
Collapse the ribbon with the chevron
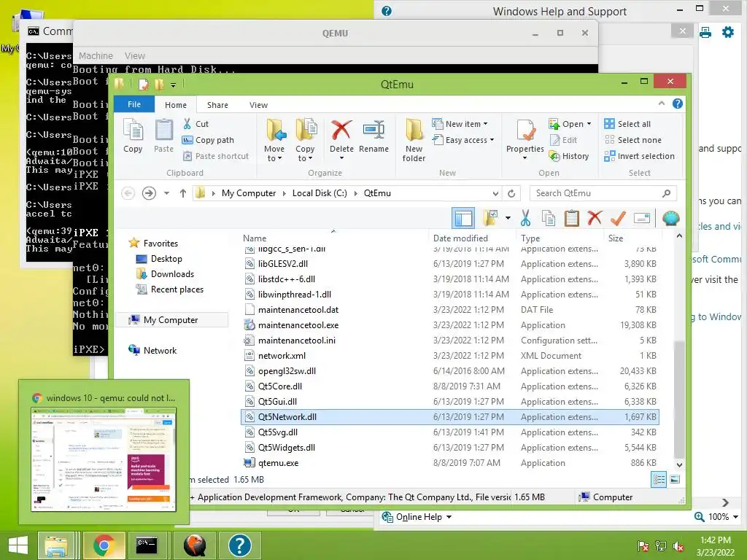pyautogui.click(x=662, y=104)
